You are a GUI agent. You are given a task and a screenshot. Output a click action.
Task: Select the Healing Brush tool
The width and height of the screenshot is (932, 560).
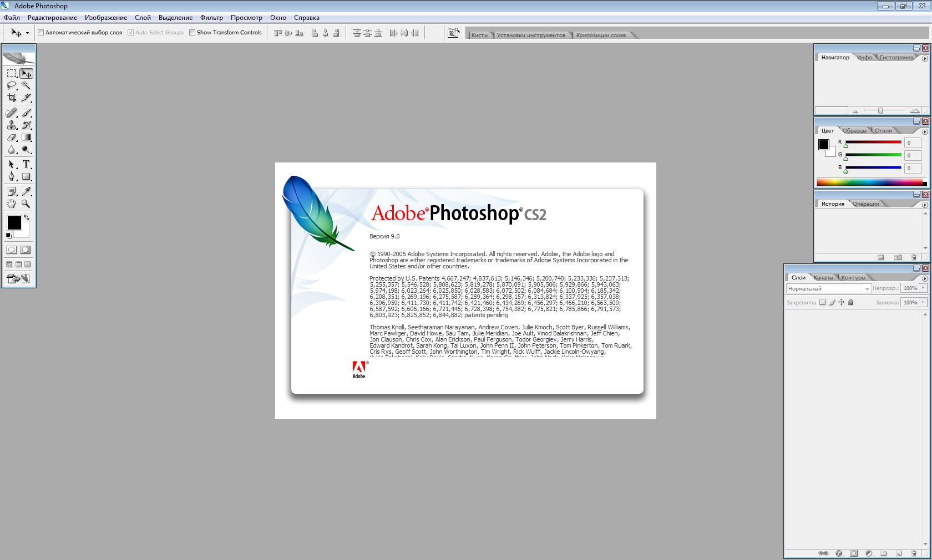tap(12, 113)
